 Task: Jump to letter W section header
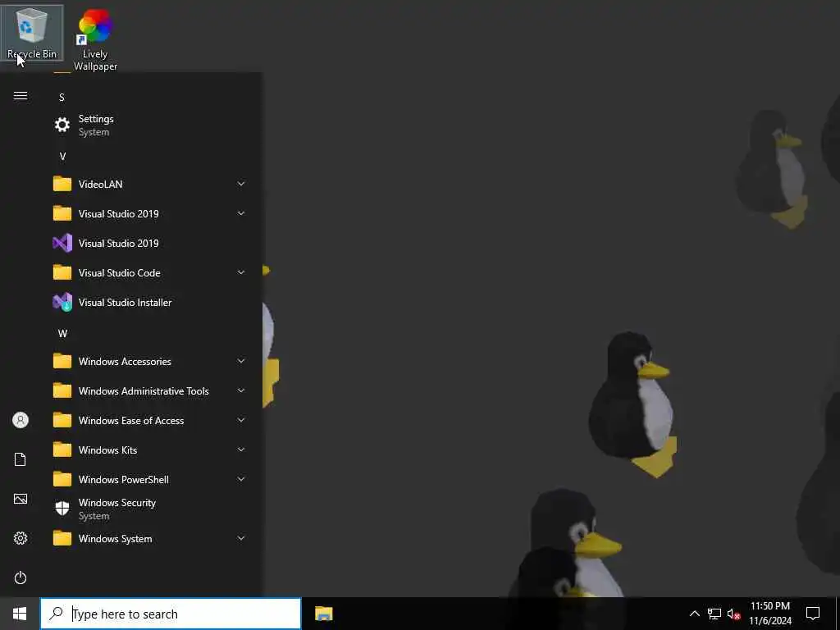pos(62,334)
